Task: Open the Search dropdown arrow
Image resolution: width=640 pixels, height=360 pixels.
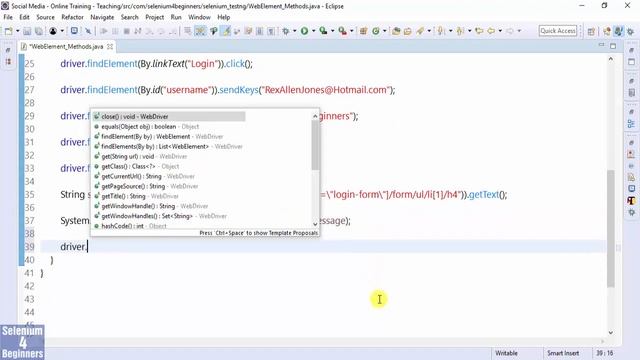Action: click(429, 31)
